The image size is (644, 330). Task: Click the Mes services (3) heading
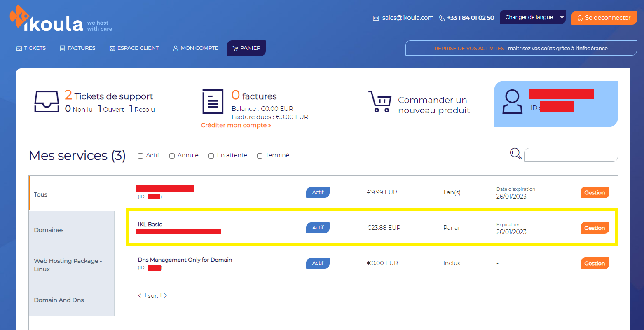click(x=77, y=155)
